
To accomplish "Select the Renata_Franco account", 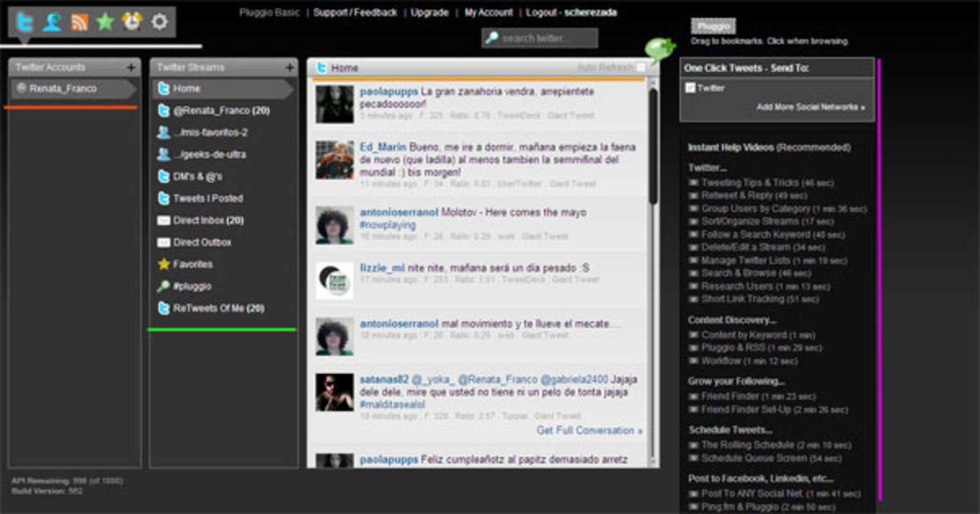I will pyautogui.click(x=73, y=89).
